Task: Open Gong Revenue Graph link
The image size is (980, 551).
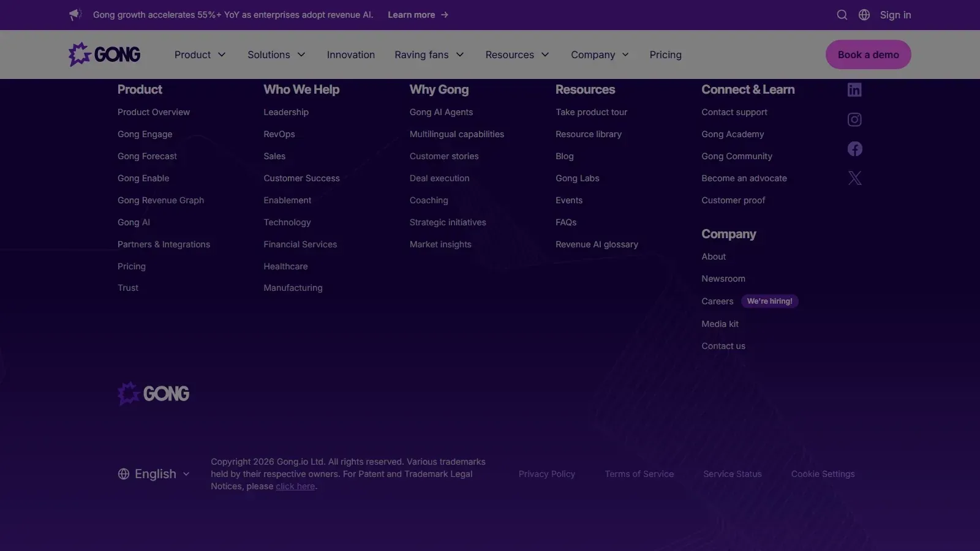Action: [161, 200]
